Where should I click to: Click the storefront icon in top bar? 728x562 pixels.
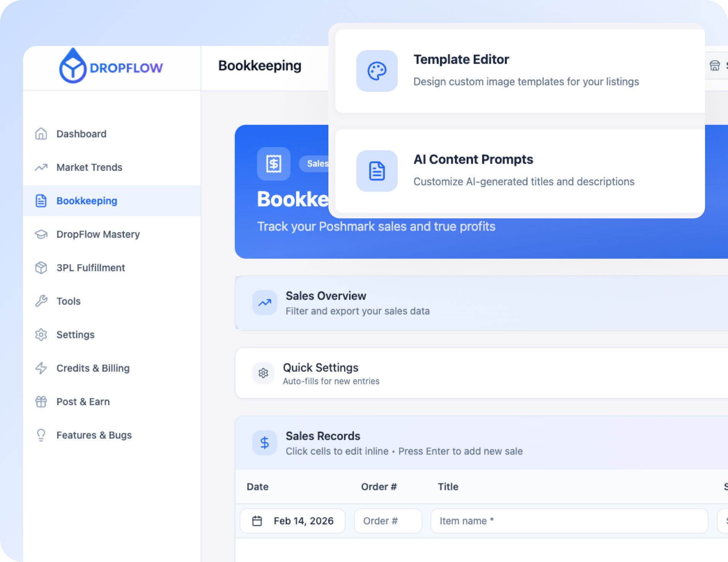point(714,66)
